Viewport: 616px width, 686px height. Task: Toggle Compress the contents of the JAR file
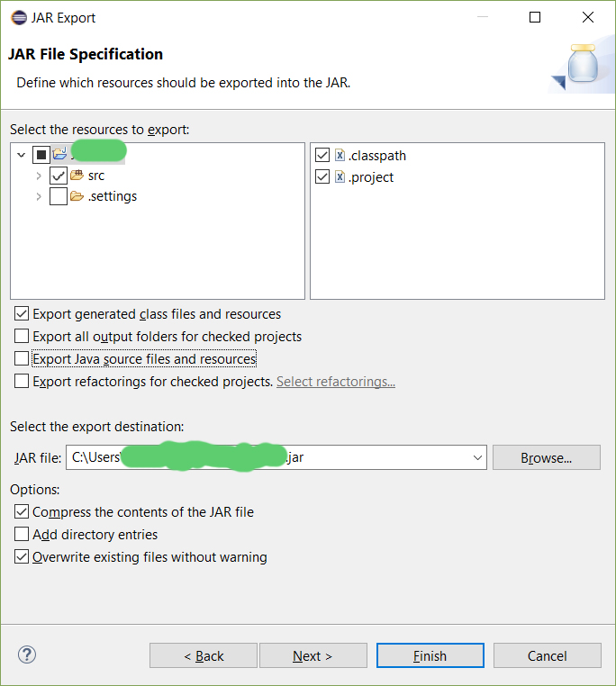[22, 512]
